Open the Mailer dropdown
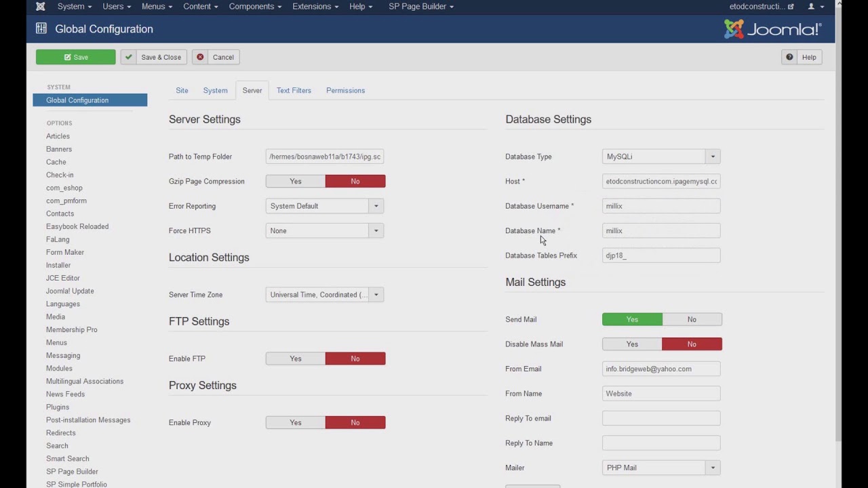This screenshot has width=868, height=488. pyautogui.click(x=661, y=468)
